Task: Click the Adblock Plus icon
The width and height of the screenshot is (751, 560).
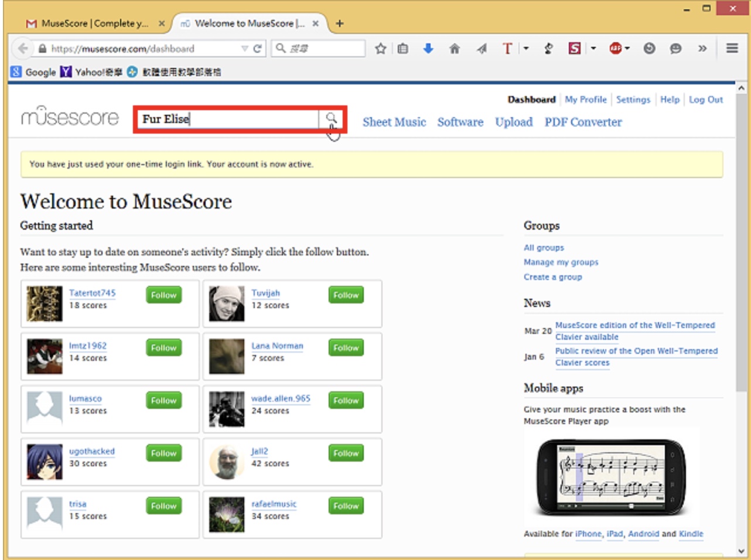Action: pyautogui.click(x=615, y=49)
